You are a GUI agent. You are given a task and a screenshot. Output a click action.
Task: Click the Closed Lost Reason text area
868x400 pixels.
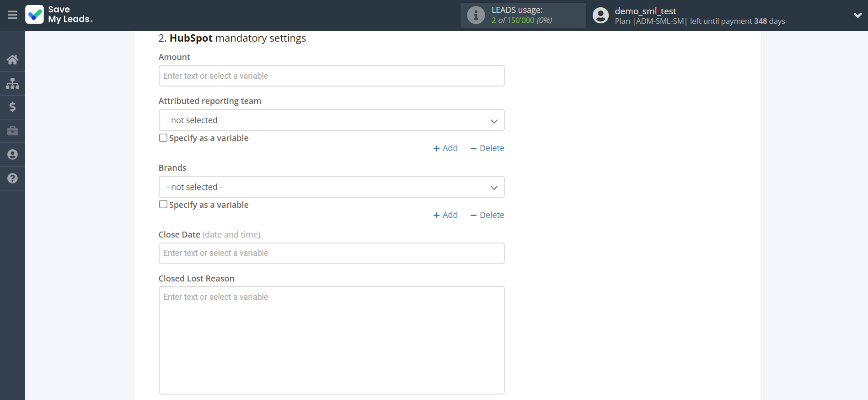[331, 340]
